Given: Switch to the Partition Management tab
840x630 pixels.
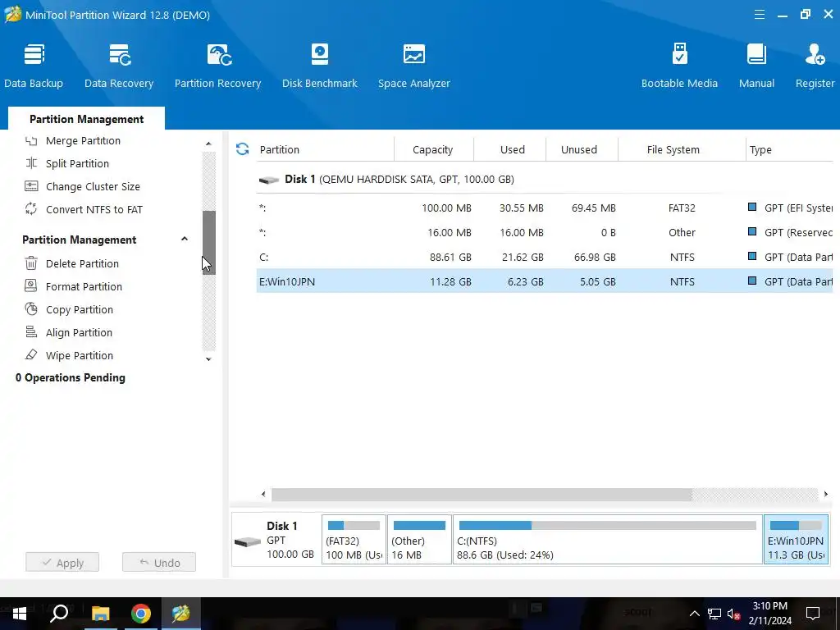Looking at the screenshot, I should pyautogui.click(x=86, y=119).
